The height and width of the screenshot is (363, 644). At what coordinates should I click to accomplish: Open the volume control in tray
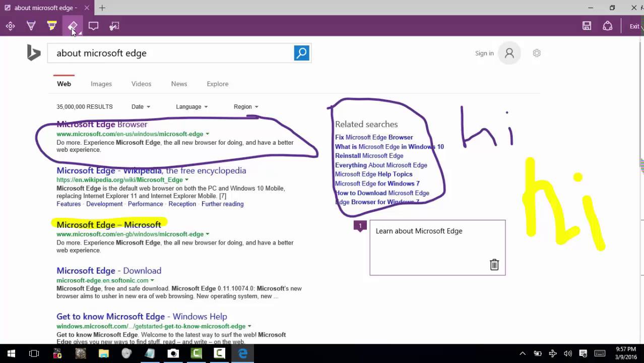coord(568,353)
